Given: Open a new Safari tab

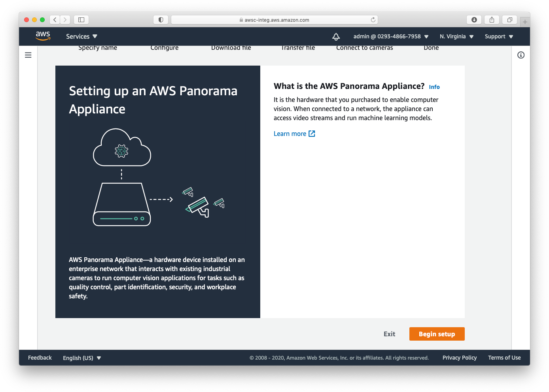Looking at the screenshot, I should 525,22.
